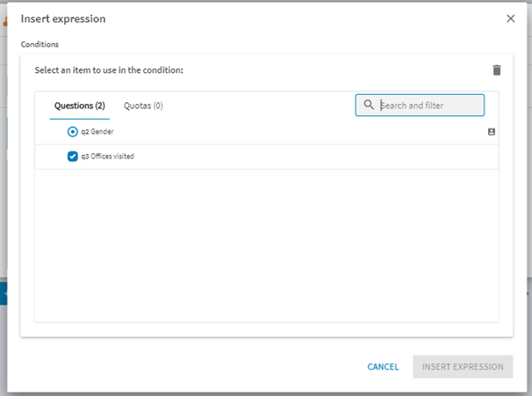
Task: Click the orange icon behind the dialog's top-left edge
Action: click(5, 22)
